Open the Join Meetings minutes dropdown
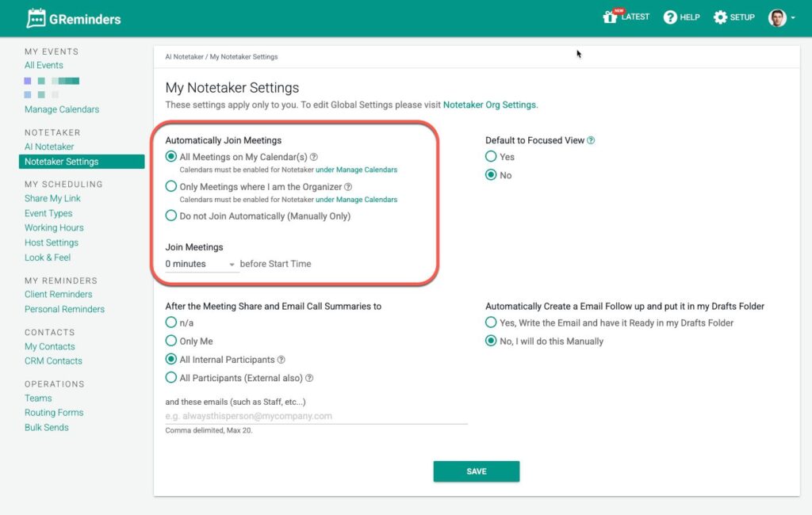This screenshot has height=515, width=812. 201,264
